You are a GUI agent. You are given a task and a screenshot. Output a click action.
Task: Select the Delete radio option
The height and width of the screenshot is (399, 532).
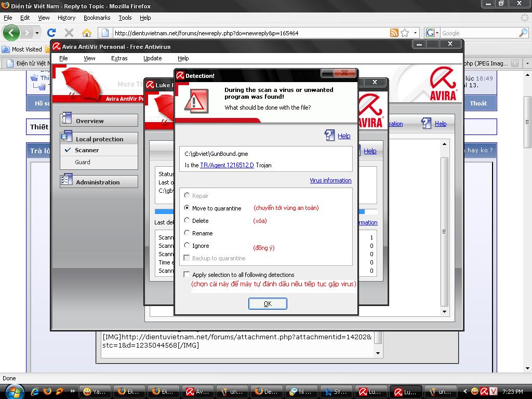(x=187, y=220)
